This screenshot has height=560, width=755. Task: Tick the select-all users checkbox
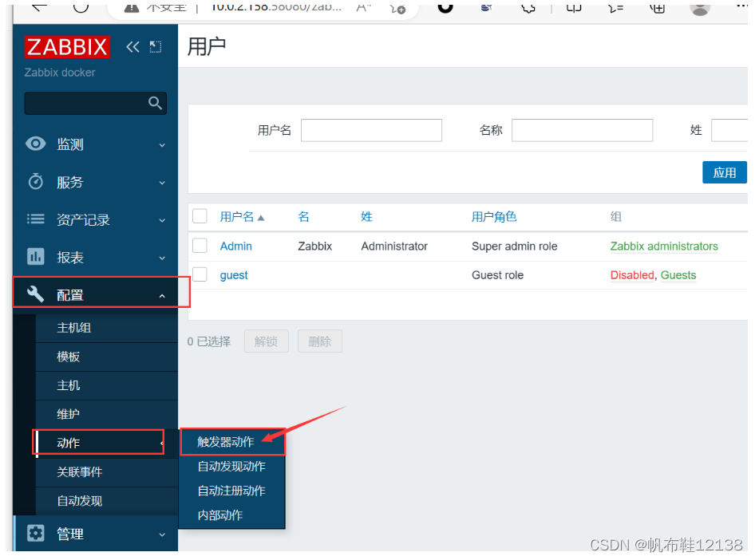coord(200,216)
